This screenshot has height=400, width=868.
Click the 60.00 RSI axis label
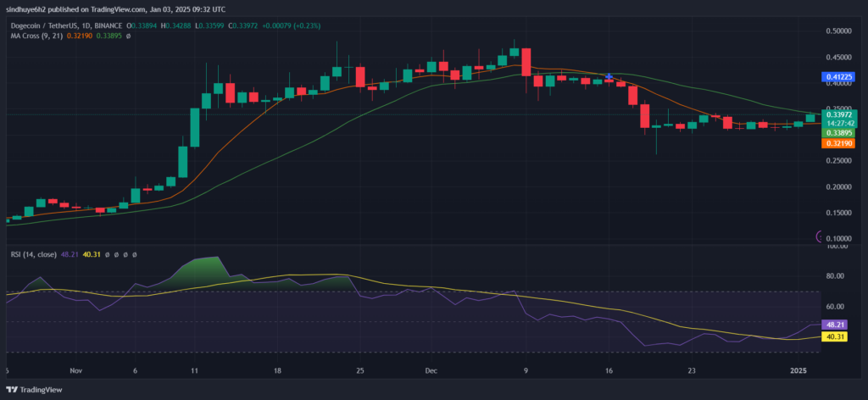point(835,307)
